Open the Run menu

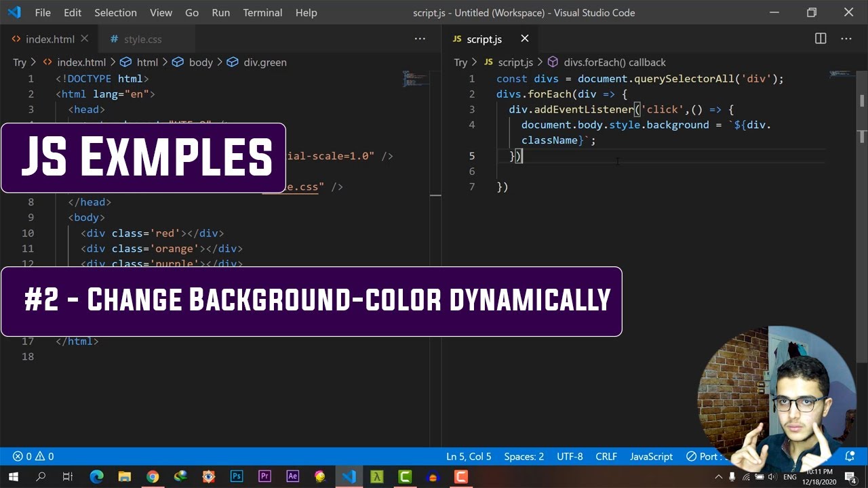tap(220, 12)
